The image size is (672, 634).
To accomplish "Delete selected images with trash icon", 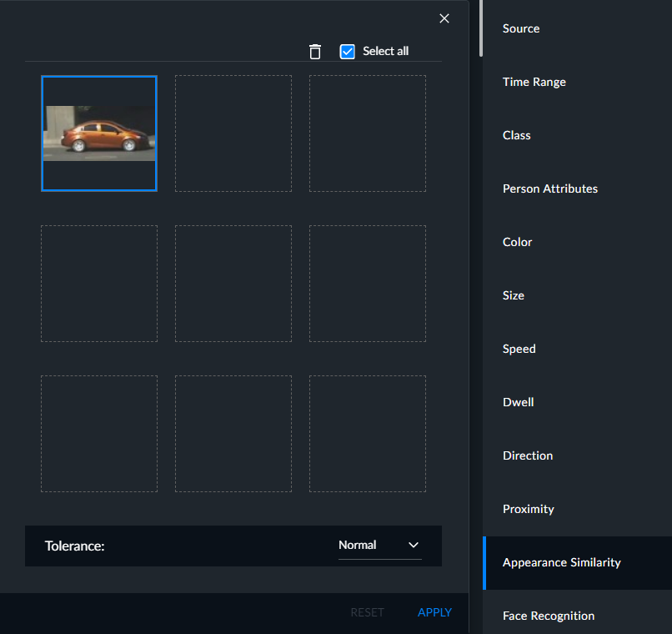I will click(x=315, y=52).
